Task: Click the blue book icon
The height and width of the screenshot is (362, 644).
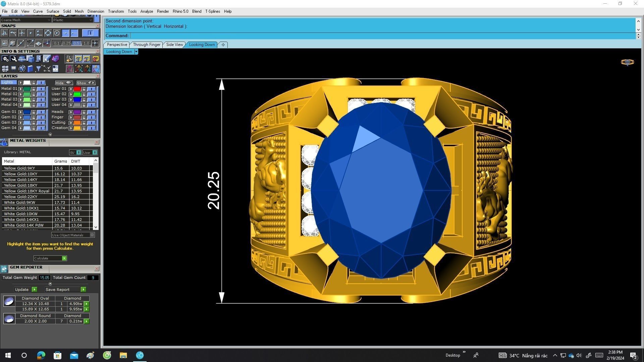Action: click(30, 69)
